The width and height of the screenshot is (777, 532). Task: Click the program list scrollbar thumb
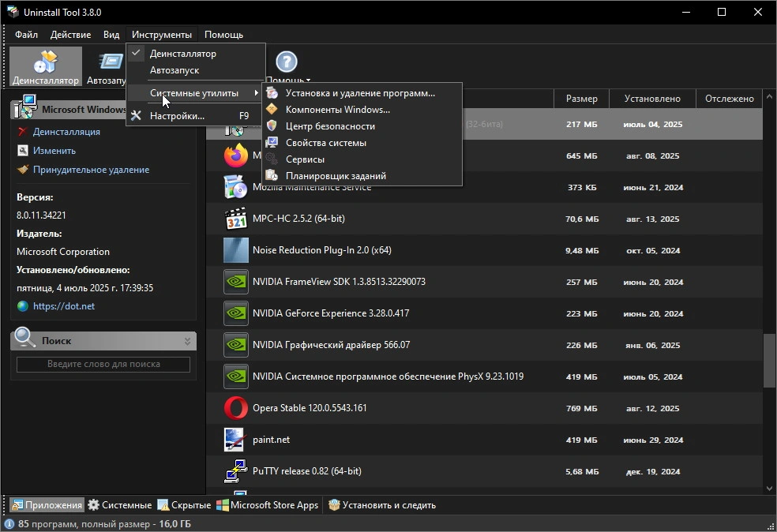pos(769,361)
